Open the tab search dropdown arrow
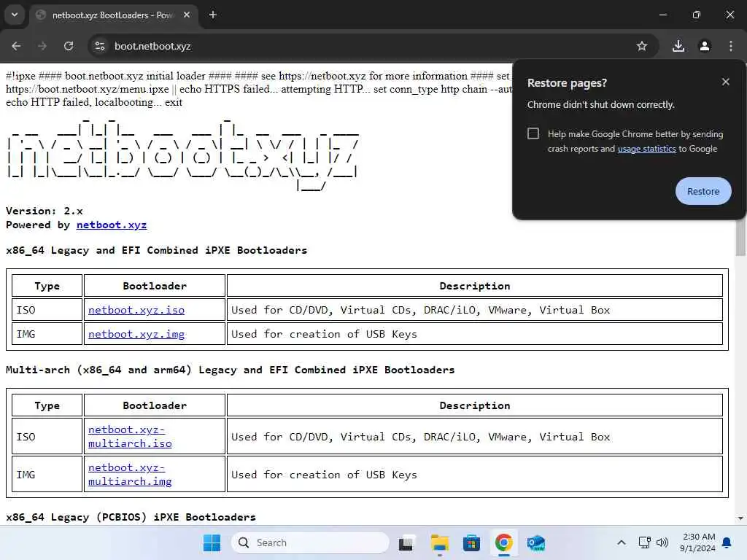The height and width of the screenshot is (560, 747). pyautogui.click(x=15, y=15)
